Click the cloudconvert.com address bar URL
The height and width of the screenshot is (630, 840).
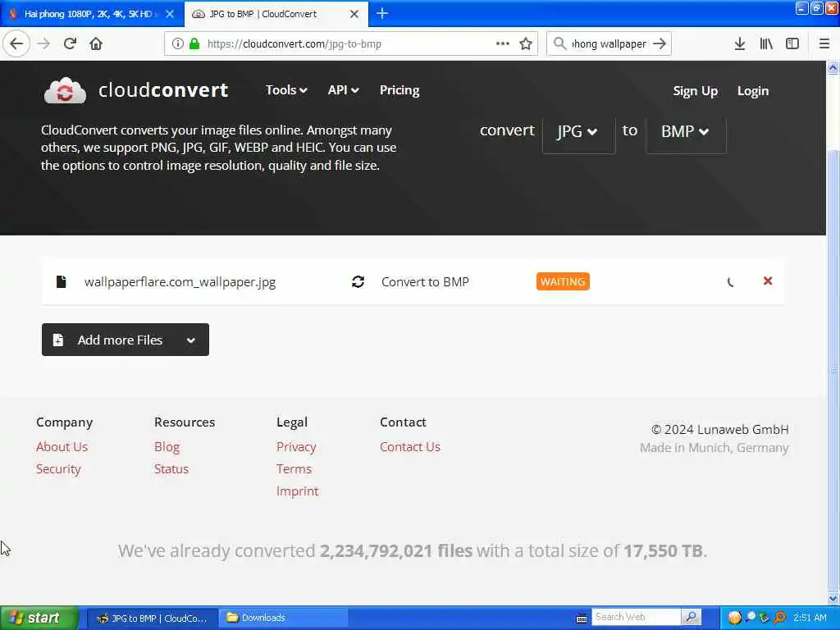point(294,44)
